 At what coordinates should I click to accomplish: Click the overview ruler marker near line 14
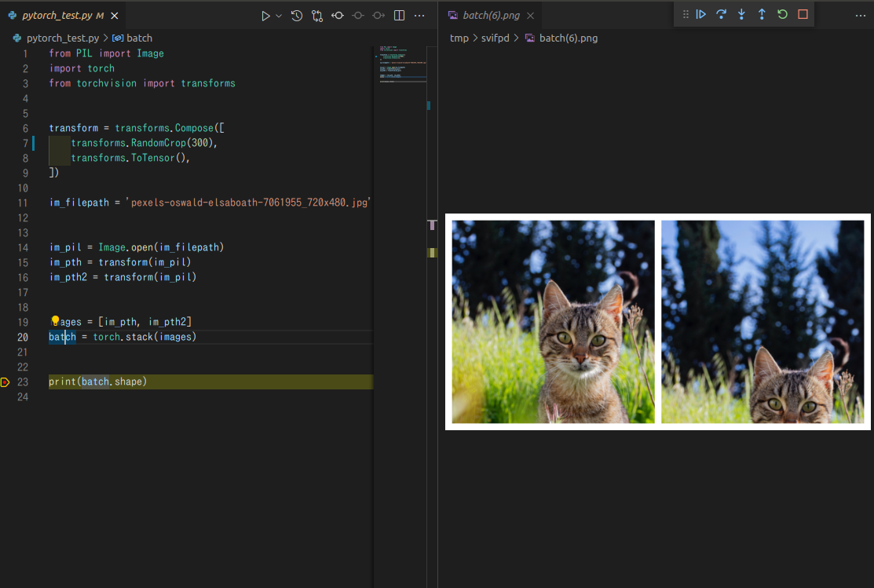tap(431, 253)
